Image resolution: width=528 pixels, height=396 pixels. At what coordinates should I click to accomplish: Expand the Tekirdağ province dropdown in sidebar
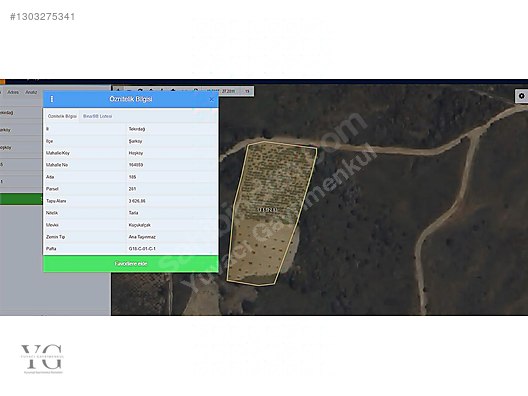[x=21, y=112]
